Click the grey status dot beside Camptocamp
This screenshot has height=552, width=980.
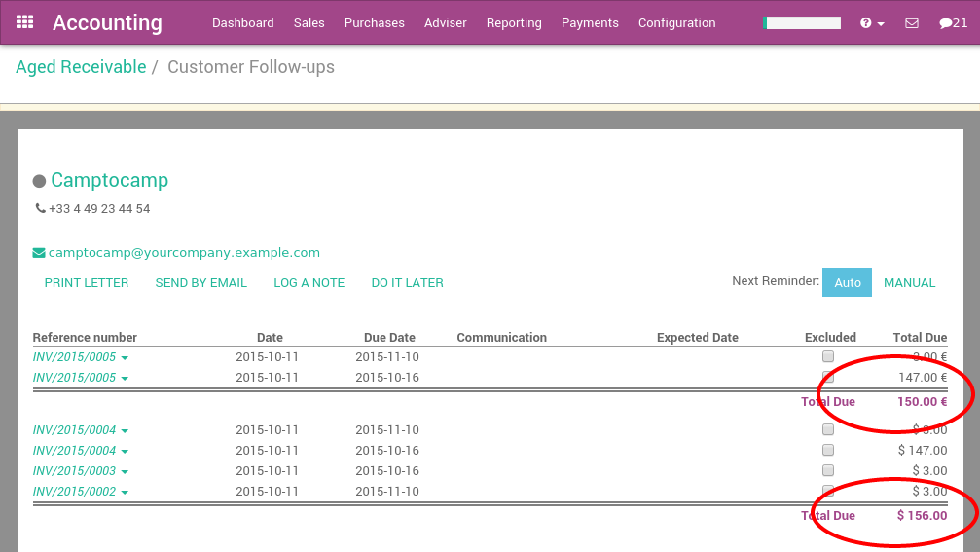click(39, 181)
